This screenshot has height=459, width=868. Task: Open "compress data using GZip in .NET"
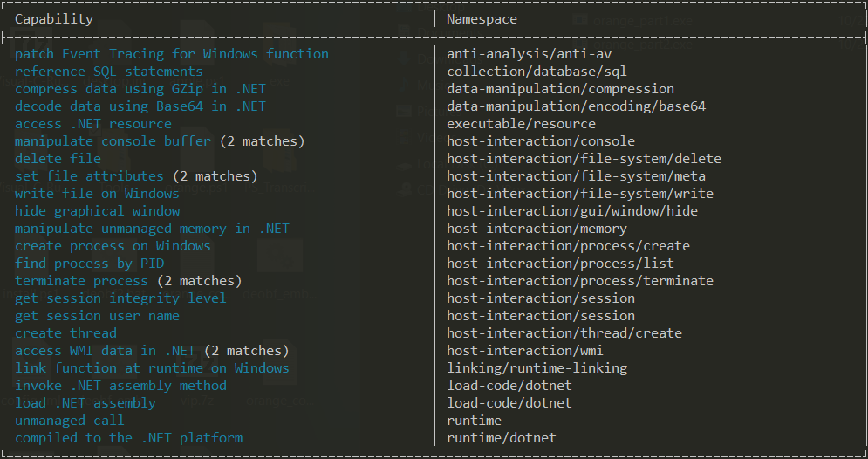point(140,89)
